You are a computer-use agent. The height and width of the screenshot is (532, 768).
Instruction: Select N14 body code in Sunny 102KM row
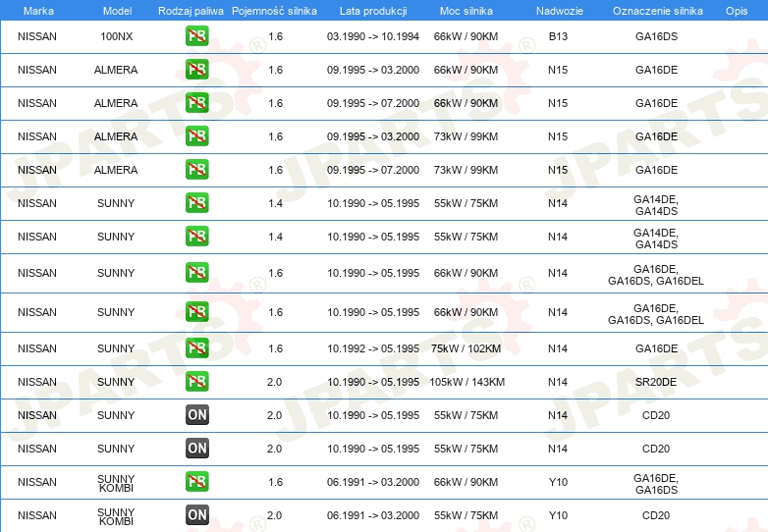(x=558, y=348)
